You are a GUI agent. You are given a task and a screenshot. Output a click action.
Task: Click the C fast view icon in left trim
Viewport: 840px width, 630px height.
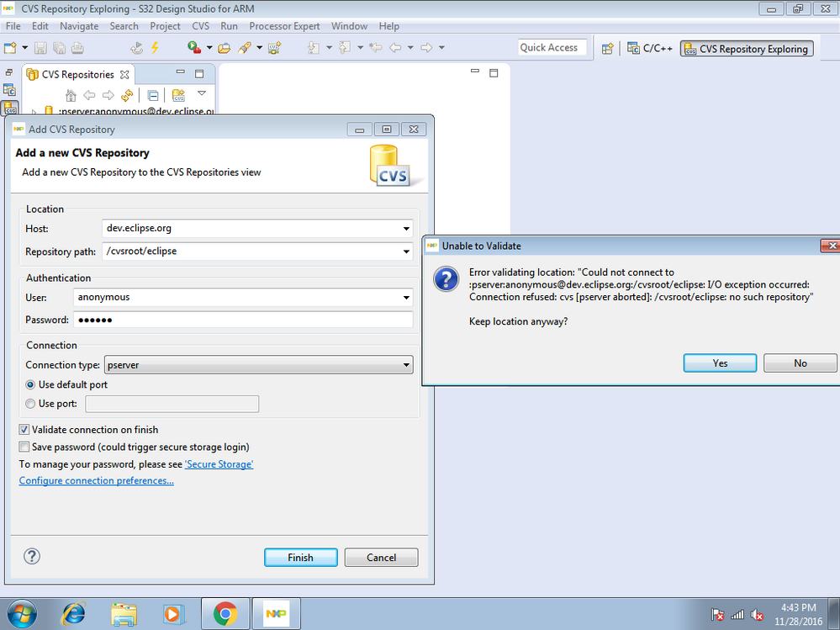click(x=9, y=89)
